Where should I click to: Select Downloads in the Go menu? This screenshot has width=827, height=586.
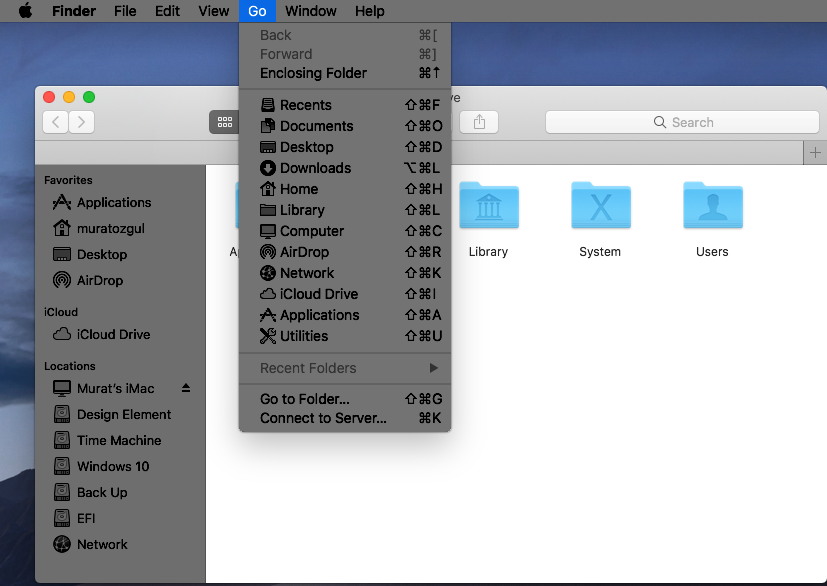(345, 168)
